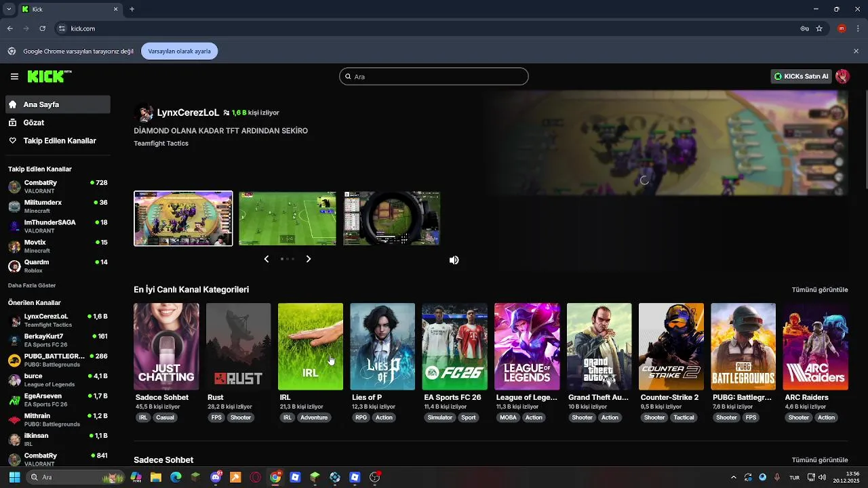Open the tab search dropdown arrow
Screen dimensions: 868x488
[8, 9]
